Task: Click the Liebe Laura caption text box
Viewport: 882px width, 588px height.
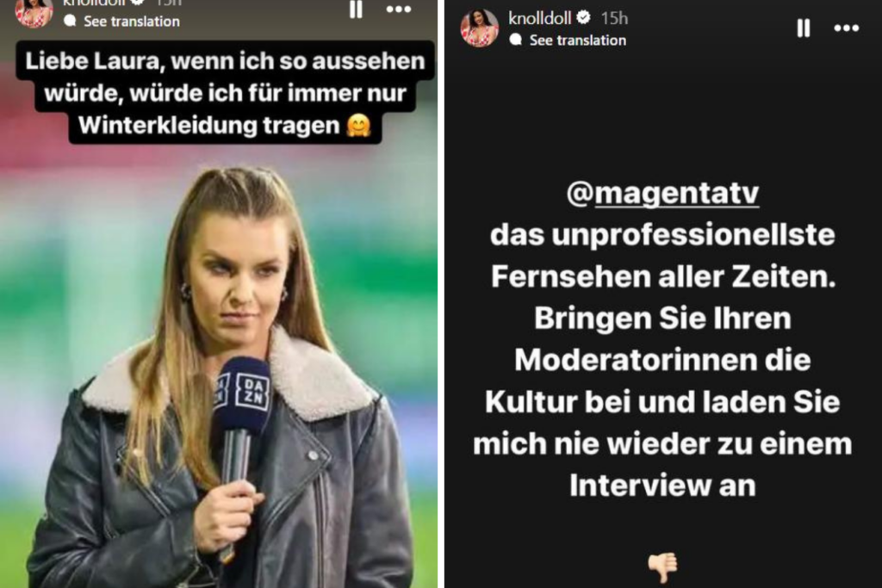Action: [x=225, y=93]
